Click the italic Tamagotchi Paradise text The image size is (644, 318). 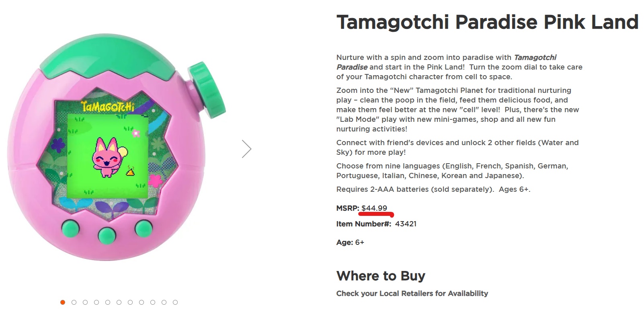535,57
